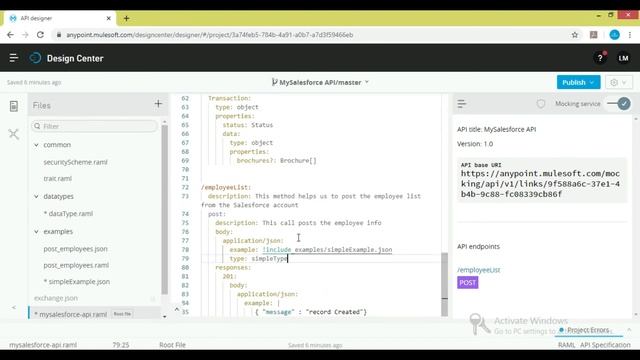Image resolution: width=640 pixels, height=360 pixels.
Task: Click the examples/simpleExample.json include link
Action: click(x=343, y=249)
